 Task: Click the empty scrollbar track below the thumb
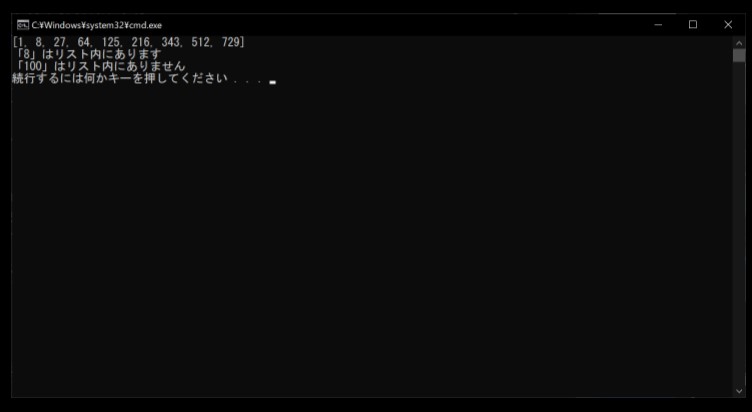(739, 223)
